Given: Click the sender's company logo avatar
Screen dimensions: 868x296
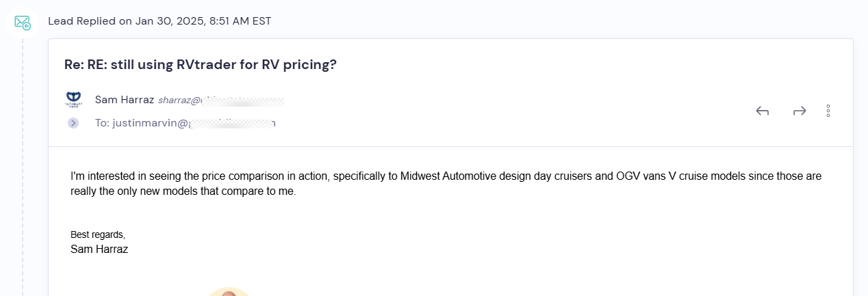Looking at the screenshot, I should coord(73,100).
